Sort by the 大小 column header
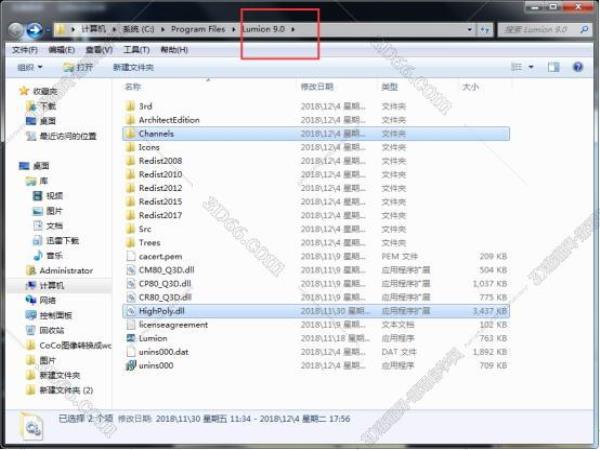600x450 pixels. click(470, 87)
